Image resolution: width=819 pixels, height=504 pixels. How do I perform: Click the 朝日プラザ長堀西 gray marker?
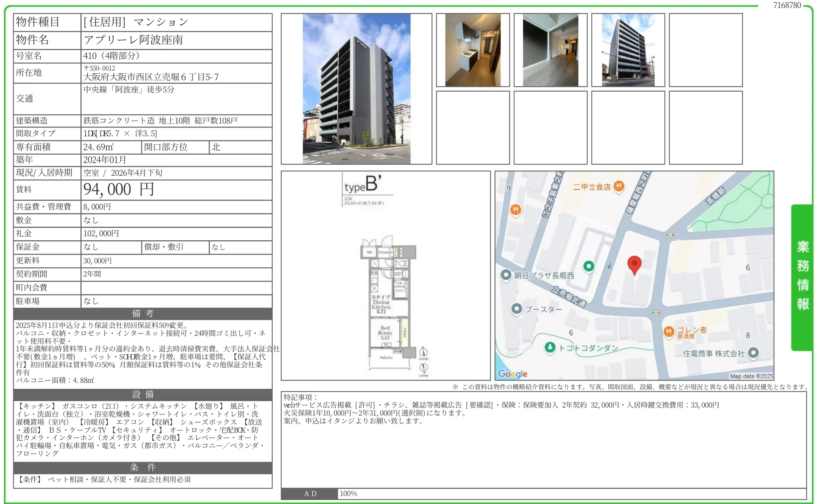(x=506, y=275)
